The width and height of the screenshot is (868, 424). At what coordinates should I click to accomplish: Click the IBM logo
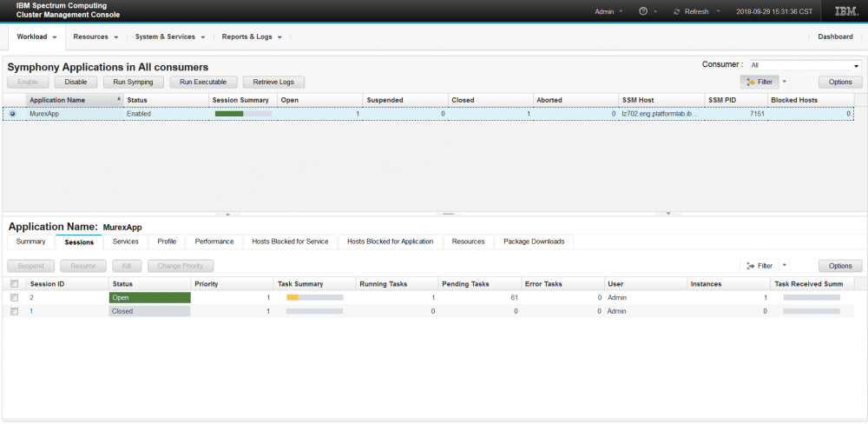point(846,12)
